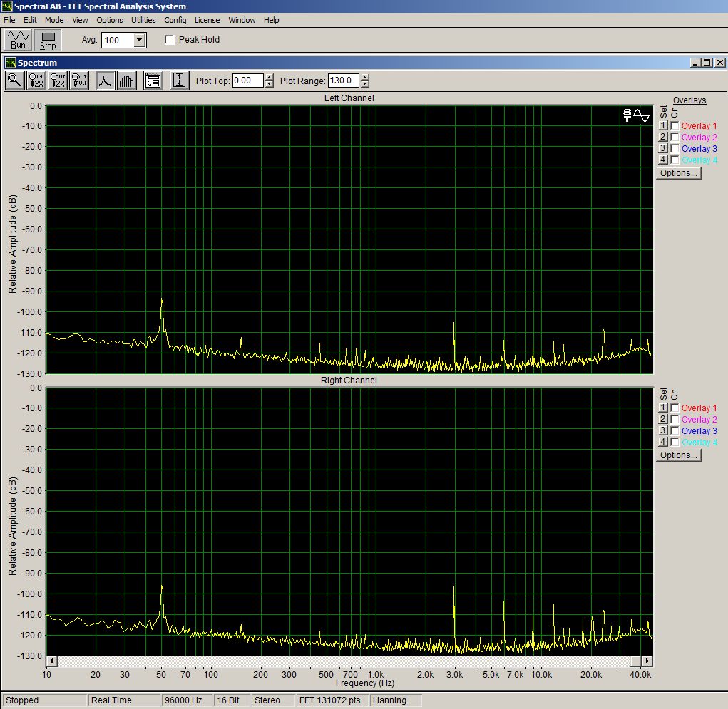The width and height of the screenshot is (728, 709).
Task: Click Set button 4 in Left Channel overlays
Action: [663, 160]
